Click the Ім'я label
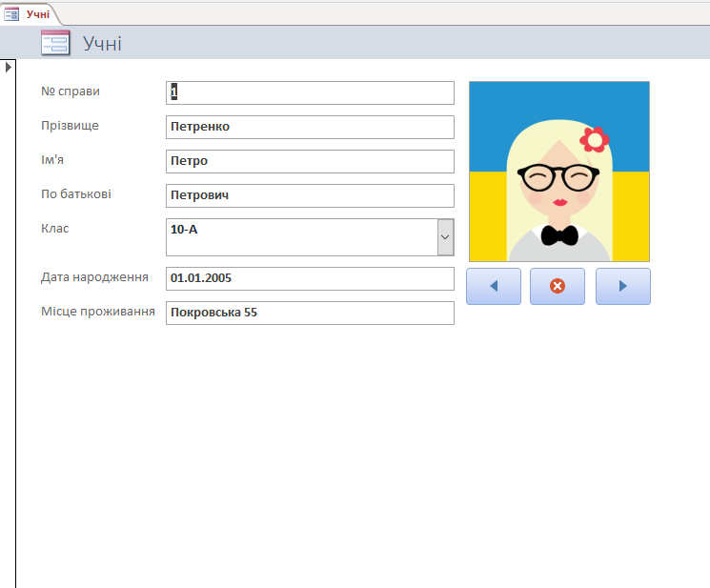The image size is (710, 588). click(x=52, y=160)
